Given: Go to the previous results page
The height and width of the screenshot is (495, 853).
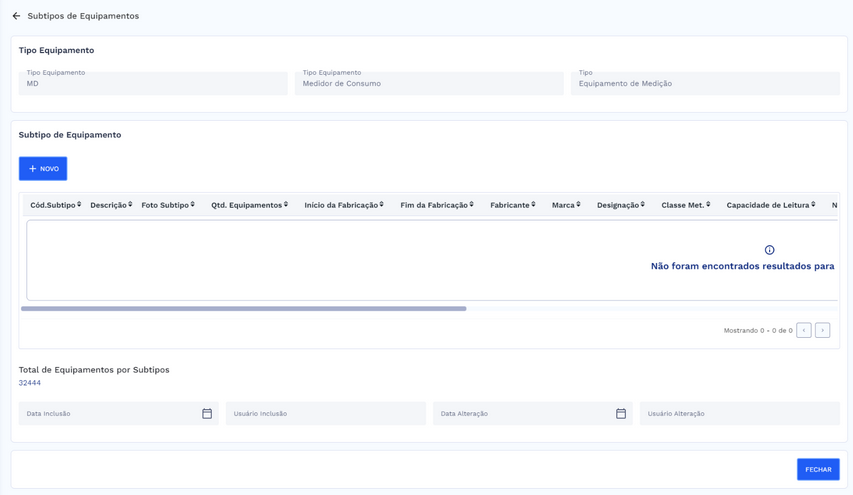Looking at the screenshot, I should (804, 330).
